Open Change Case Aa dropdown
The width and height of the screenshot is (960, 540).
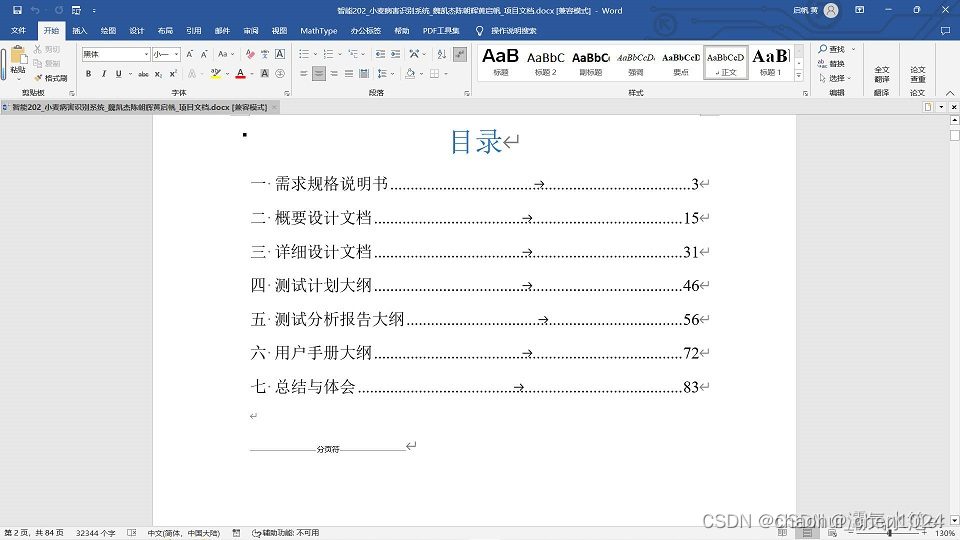tap(226, 54)
